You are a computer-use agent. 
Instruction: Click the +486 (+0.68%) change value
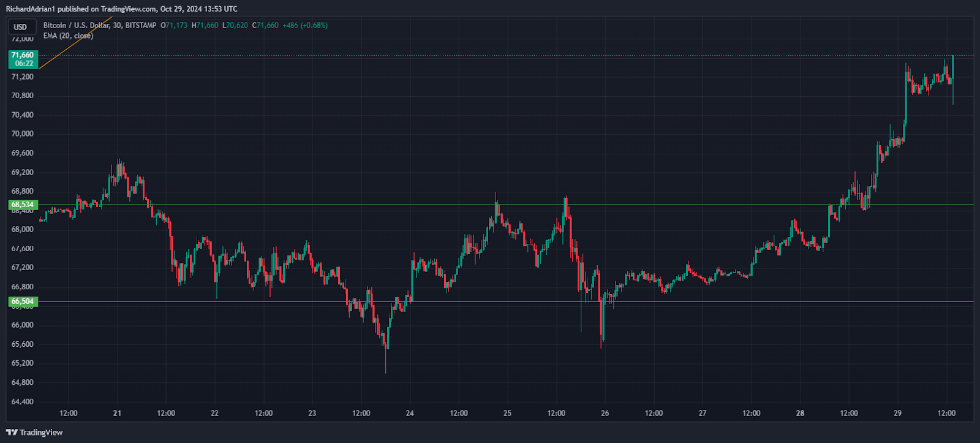coord(305,25)
